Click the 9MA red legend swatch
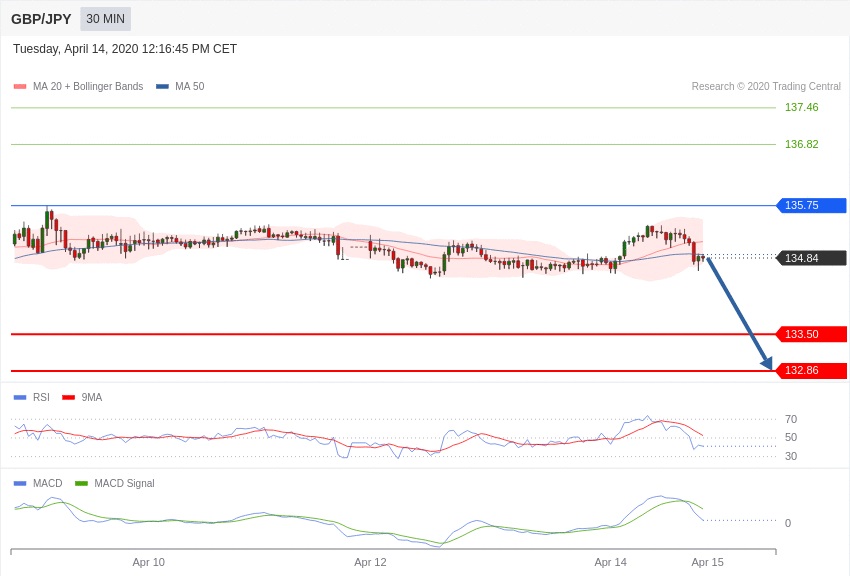 pos(68,397)
